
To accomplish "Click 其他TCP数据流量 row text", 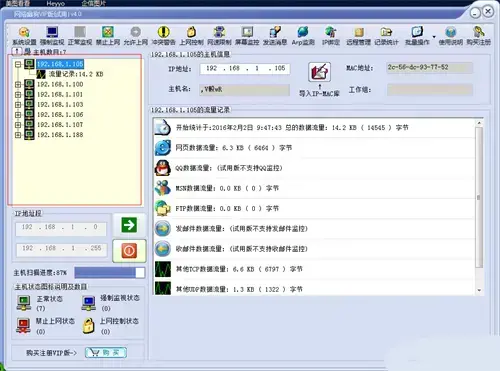I will click(x=239, y=269).
